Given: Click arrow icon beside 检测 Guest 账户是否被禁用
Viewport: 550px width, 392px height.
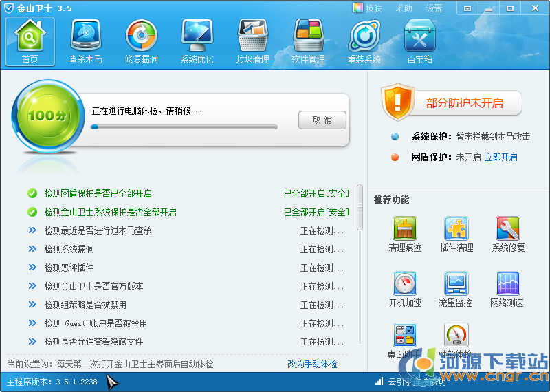Looking at the screenshot, I should (32, 323).
